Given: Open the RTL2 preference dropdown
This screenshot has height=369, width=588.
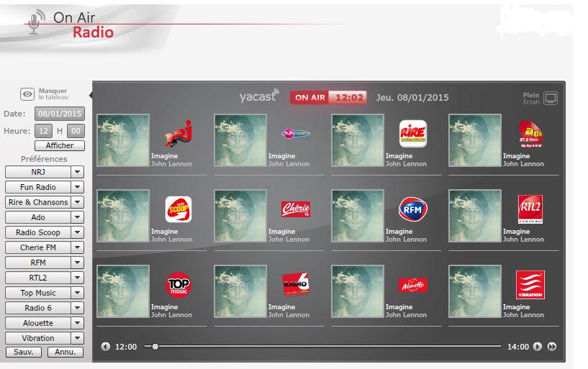Looking at the screenshot, I should pos(77,278).
